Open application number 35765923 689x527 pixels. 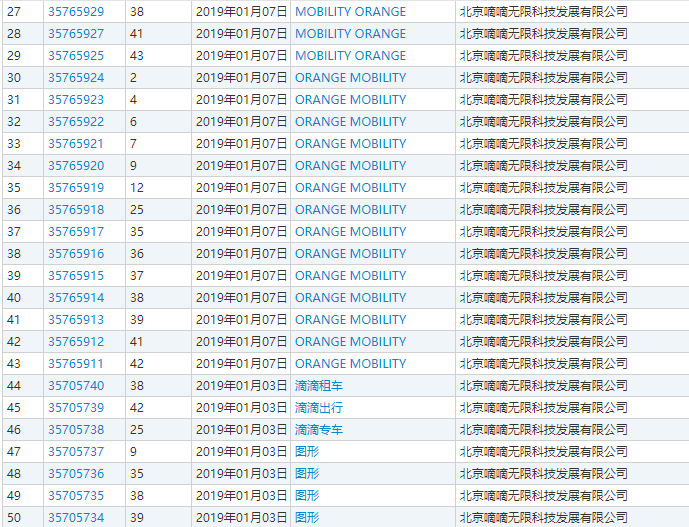point(76,100)
